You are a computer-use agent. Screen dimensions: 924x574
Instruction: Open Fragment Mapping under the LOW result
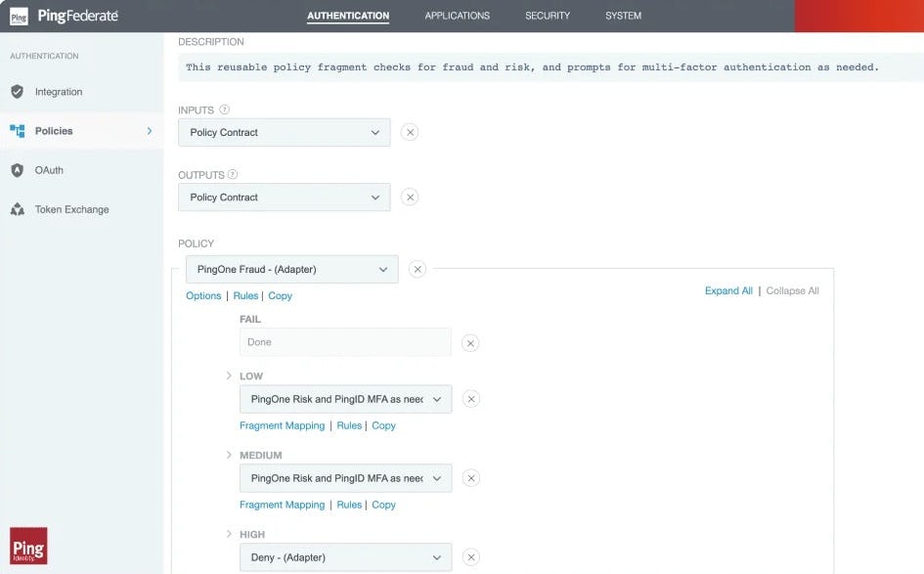(x=281, y=425)
